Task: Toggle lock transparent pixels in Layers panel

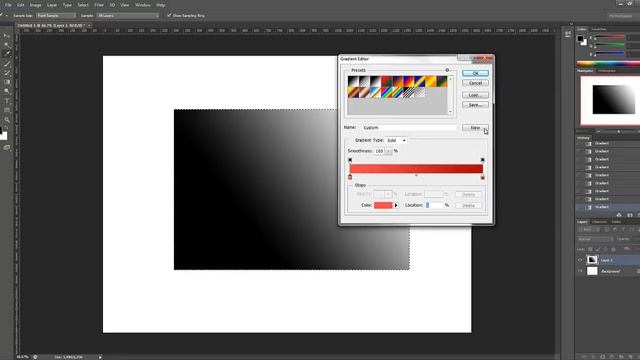Action: click(x=590, y=249)
